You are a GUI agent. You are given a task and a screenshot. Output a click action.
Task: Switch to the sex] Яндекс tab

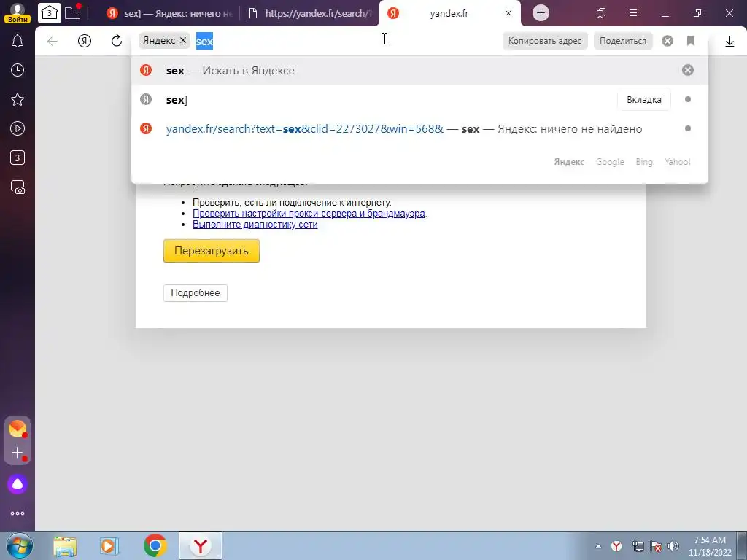(169, 13)
